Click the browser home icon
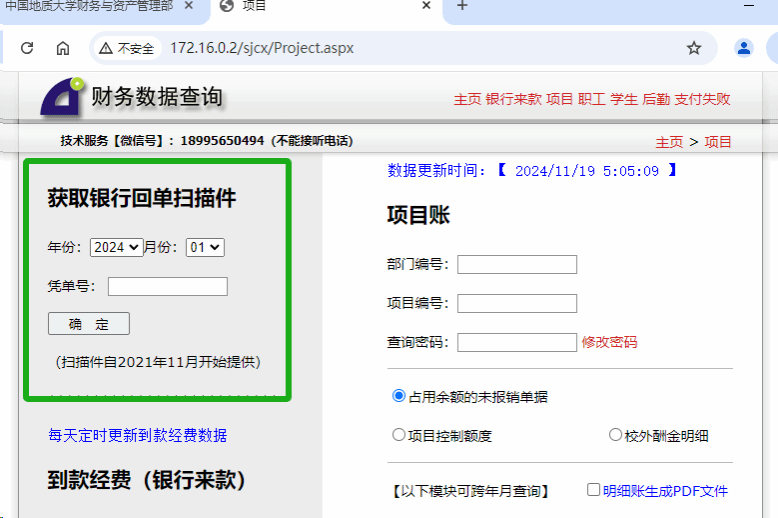The width and height of the screenshot is (778, 518). (63, 48)
